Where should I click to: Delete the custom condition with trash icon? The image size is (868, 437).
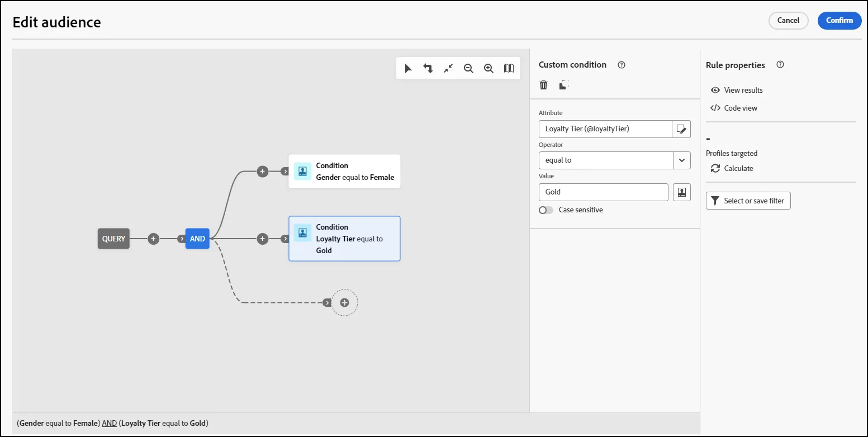pyautogui.click(x=543, y=85)
